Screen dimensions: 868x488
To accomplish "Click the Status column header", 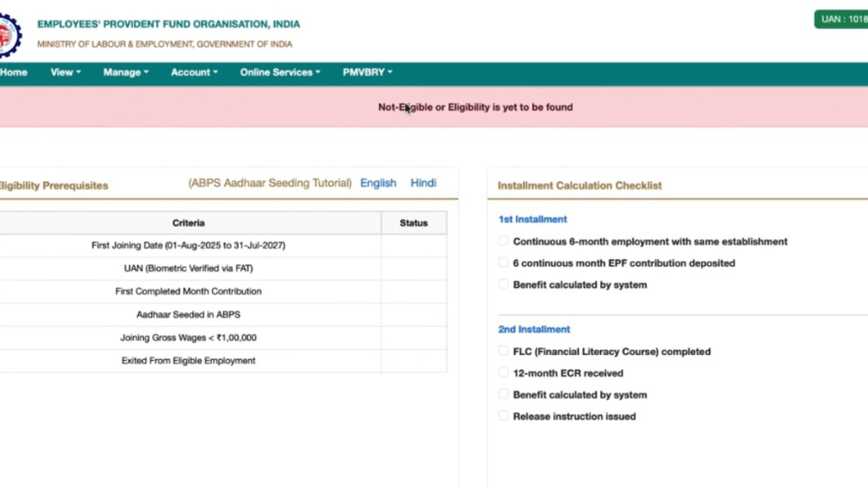I will tap(414, 223).
